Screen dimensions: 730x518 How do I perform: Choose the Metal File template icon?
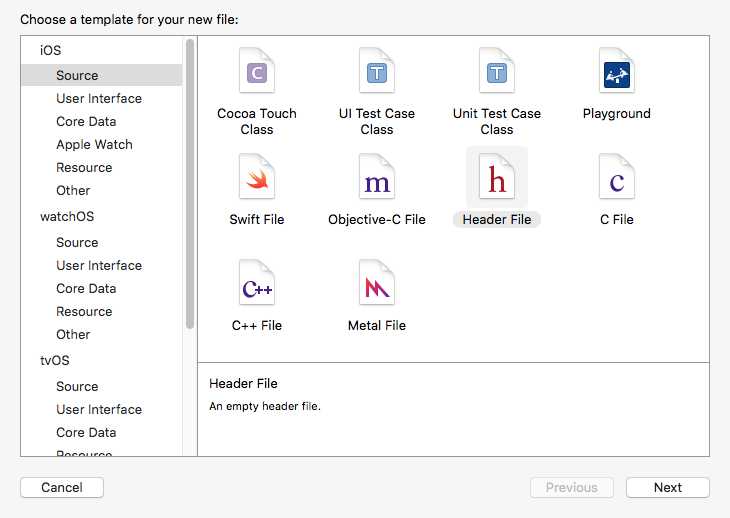click(x=377, y=283)
